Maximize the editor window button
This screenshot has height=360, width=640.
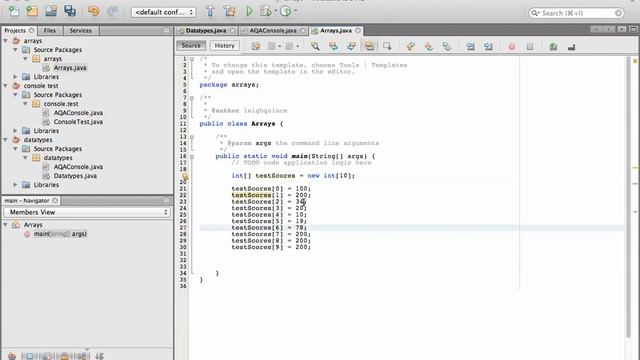(x=633, y=29)
